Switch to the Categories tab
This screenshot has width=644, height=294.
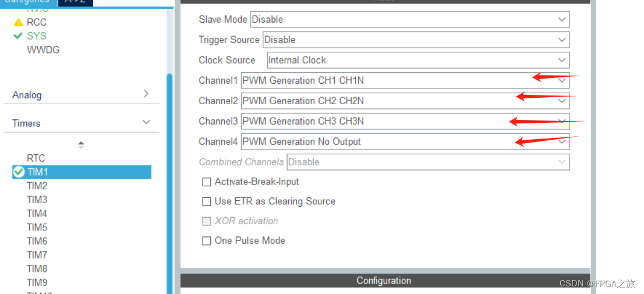tap(27, 2)
